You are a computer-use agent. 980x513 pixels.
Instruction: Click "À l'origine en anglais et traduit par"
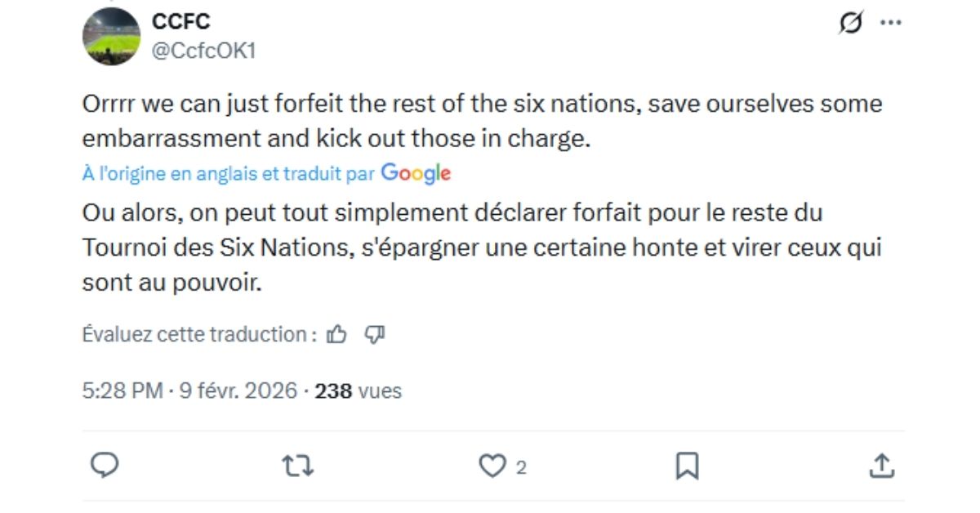tap(229, 173)
